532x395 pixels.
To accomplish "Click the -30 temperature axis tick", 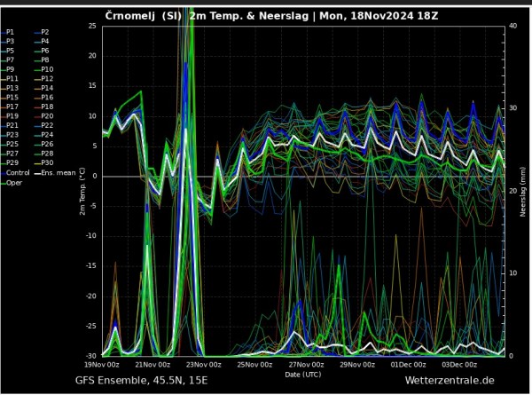I will coord(91,356).
